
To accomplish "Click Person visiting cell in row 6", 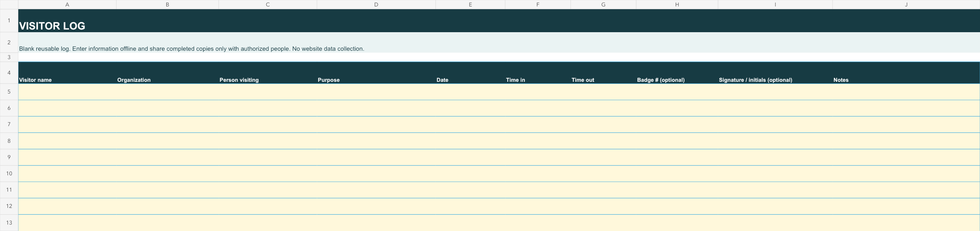I will [x=268, y=108].
